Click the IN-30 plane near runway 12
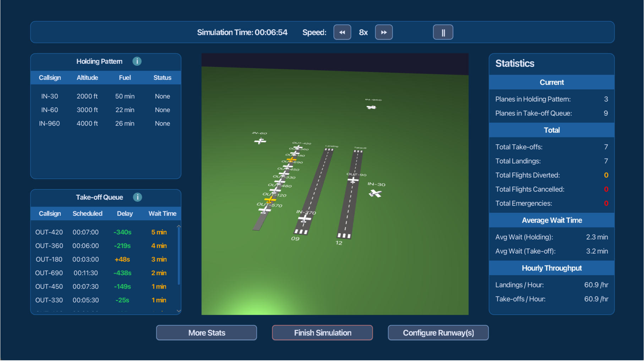Viewport: 644px width, 361px height. (x=375, y=193)
